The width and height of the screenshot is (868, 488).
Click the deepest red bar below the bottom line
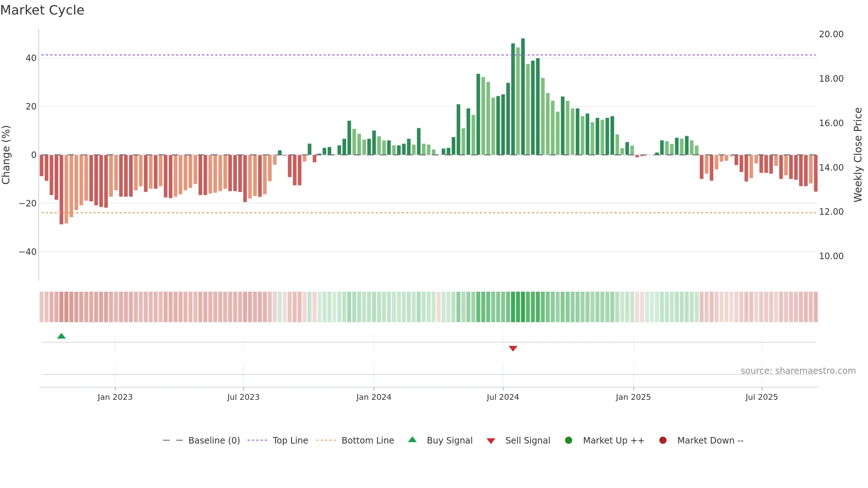(61, 189)
